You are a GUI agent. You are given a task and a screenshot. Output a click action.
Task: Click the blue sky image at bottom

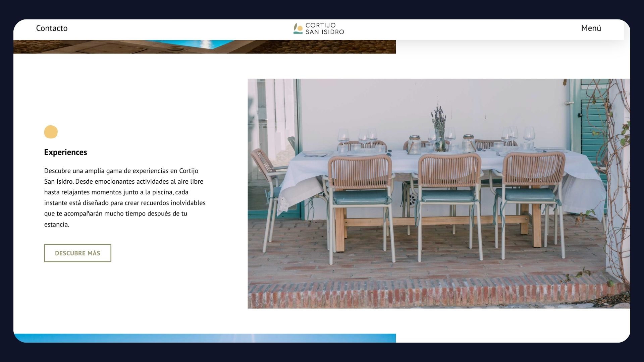coord(204,338)
